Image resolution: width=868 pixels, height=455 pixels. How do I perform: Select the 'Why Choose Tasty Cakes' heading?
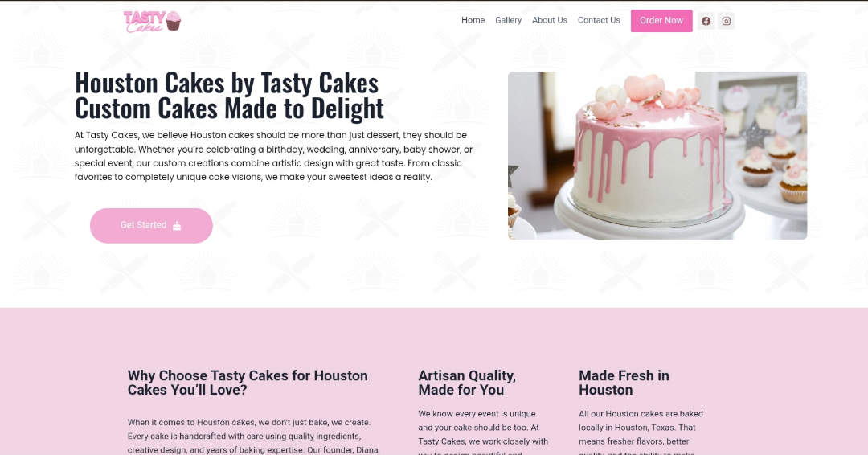(x=248, y=383)
